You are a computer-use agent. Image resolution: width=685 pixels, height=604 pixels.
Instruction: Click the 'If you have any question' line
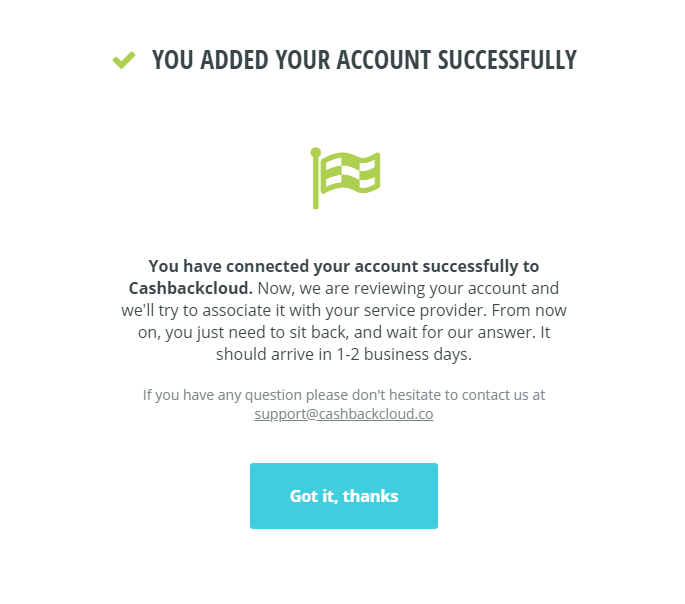click(x=344, y=395)
